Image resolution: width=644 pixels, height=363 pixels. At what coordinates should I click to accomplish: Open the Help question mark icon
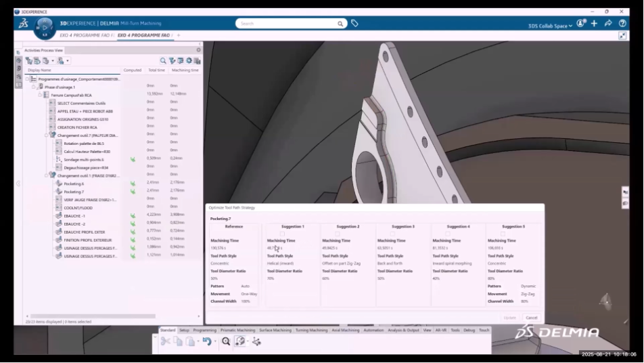622,24
